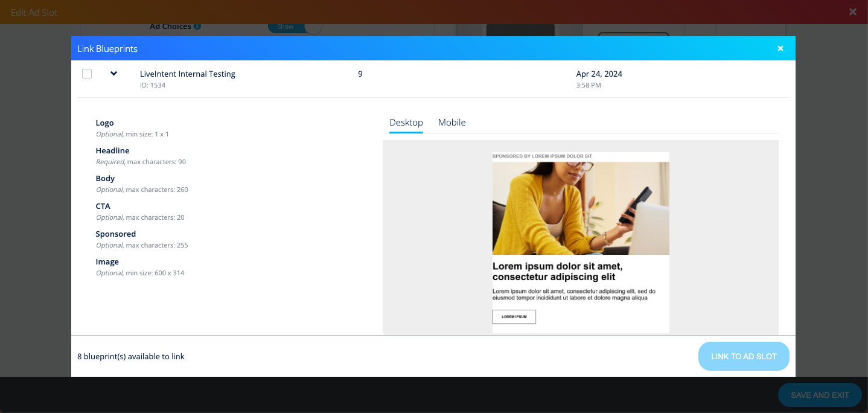Image resolution: width=868 pixels, height=413 pixels.
Task: Click the LOREM IPSUM CTA button in preview
Action: [x=514, y=316]
